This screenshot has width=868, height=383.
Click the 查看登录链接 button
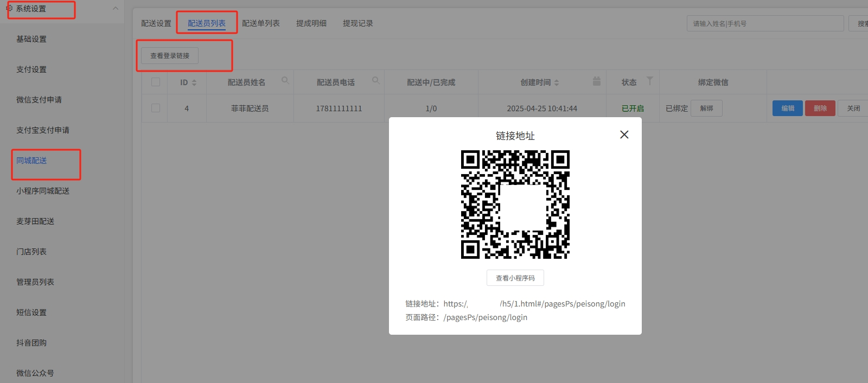point(170,55)
